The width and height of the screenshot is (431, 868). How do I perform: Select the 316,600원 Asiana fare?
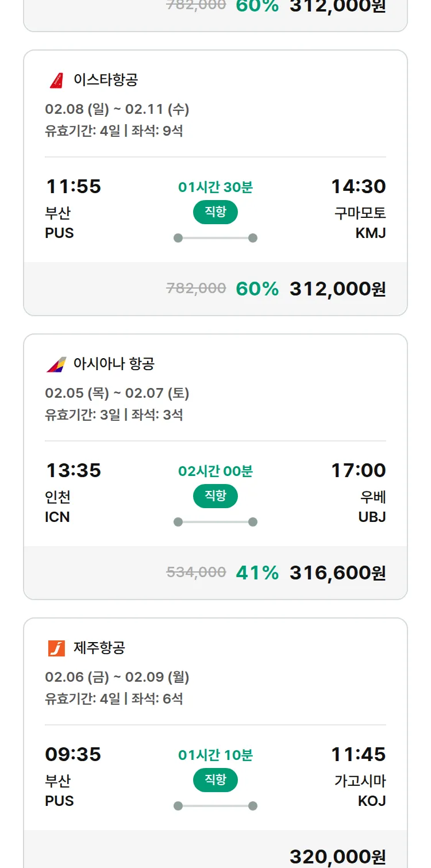click(337, 573)
